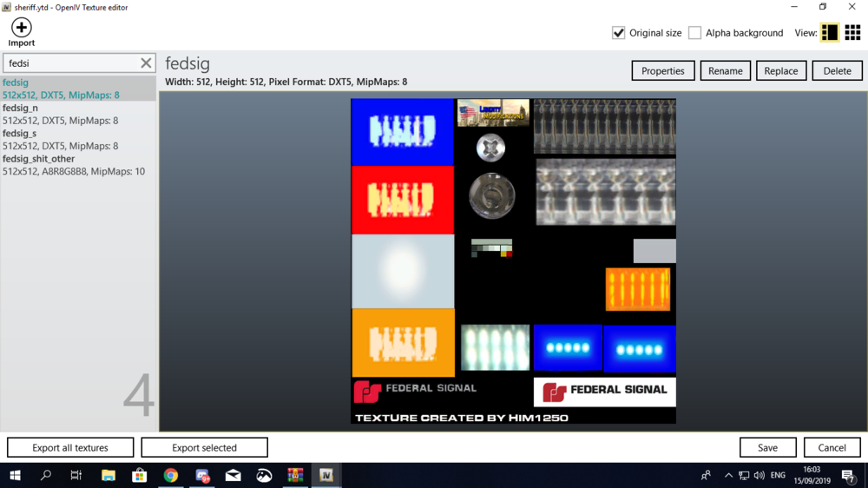Click Export all textures

click(x=70, y=447)
